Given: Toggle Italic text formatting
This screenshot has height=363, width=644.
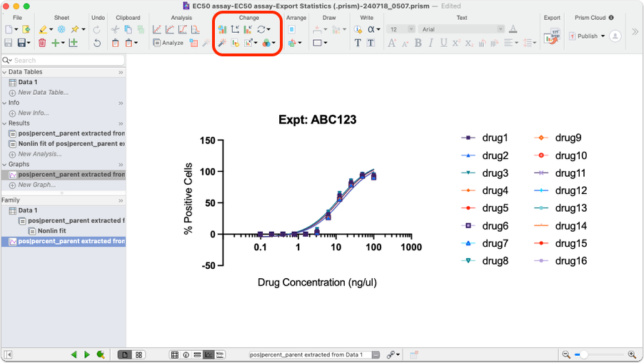Looking at the screenshot, I should (431, 43).
